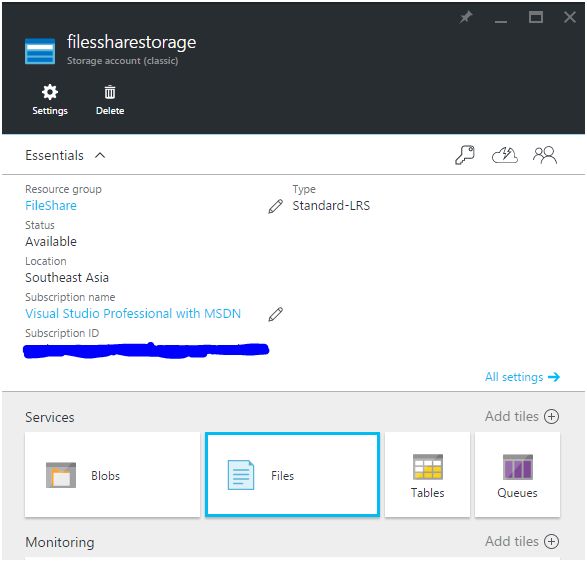Open Visual Studio Professional with MSDN link
The height and width of the screenshot is (562, 587).
133,313
